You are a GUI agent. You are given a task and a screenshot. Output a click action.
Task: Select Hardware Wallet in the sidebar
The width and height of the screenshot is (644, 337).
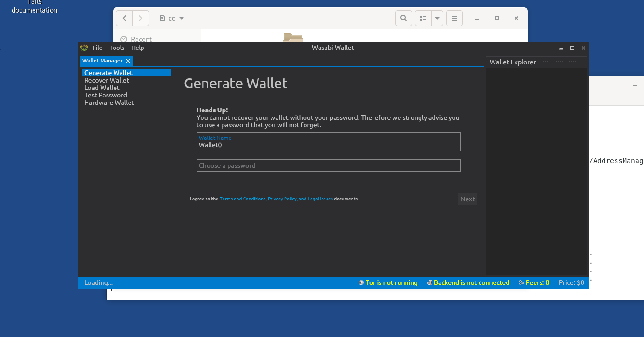[x=109, y=103]
